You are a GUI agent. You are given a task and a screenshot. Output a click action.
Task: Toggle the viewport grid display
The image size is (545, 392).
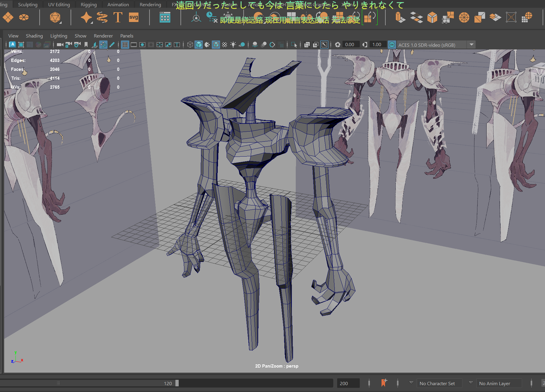(125, 45)
